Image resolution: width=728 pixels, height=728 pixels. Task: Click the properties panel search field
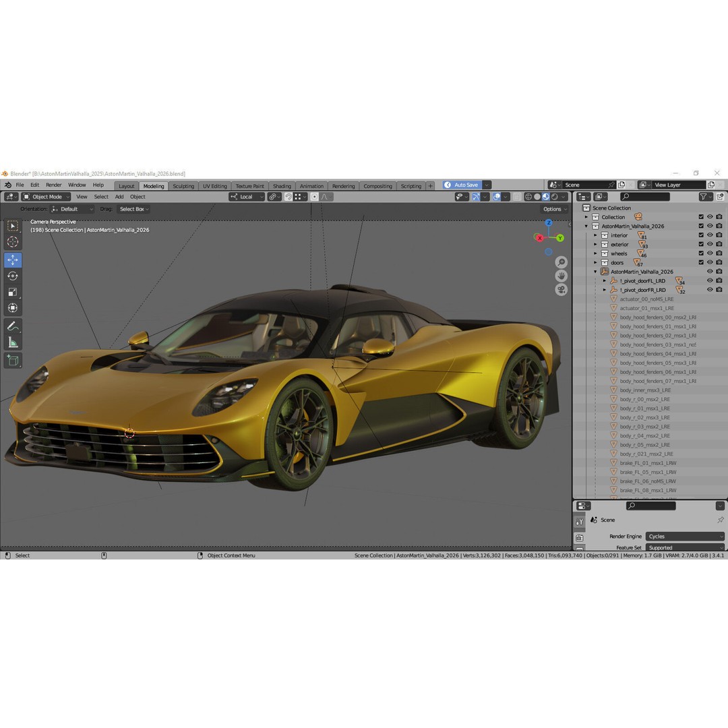click(x=651, y=506)
